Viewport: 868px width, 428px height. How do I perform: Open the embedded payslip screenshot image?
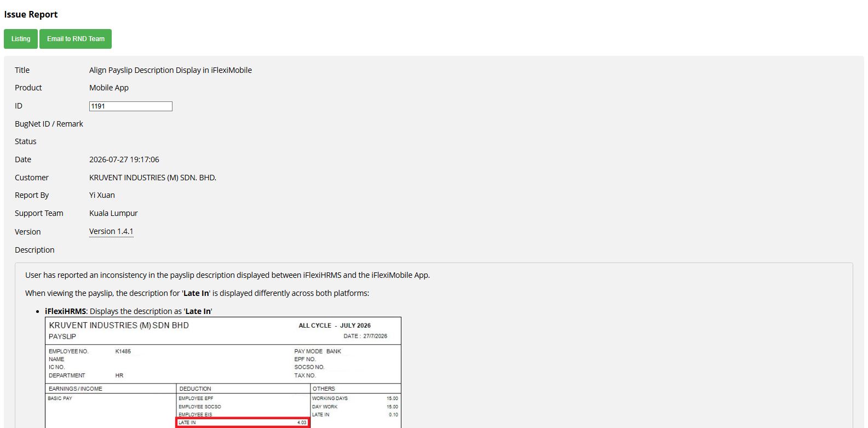[223, 373]
